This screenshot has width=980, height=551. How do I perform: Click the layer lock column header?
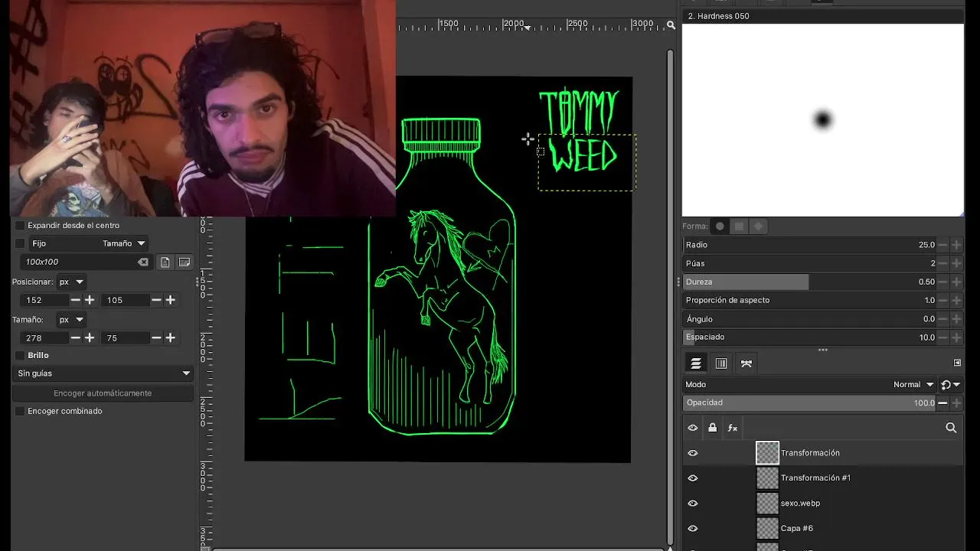tap(713, 428)
